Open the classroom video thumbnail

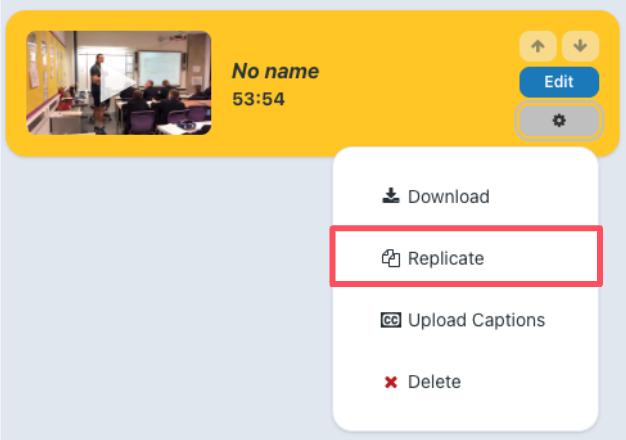tap(119, 83)
